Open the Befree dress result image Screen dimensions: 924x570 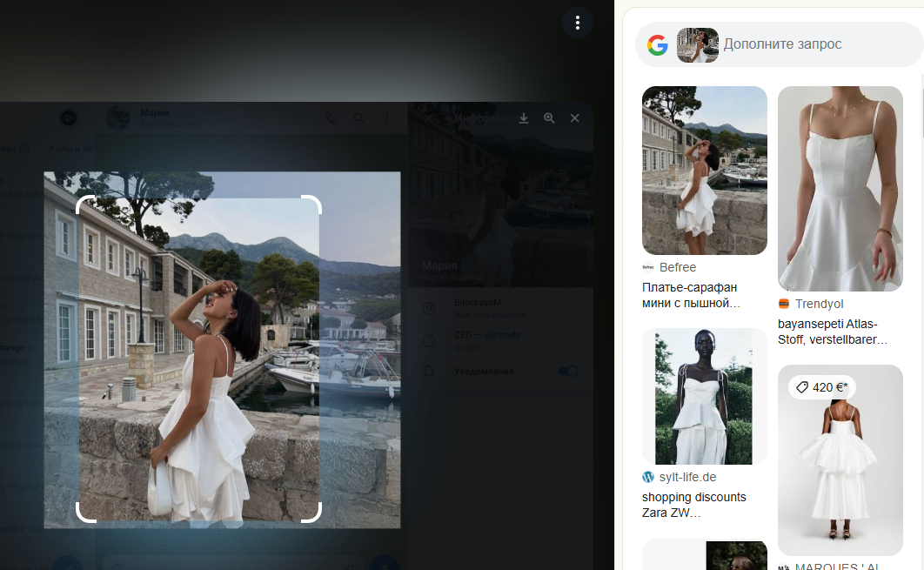pyautogui.click(x=704, y=171)
